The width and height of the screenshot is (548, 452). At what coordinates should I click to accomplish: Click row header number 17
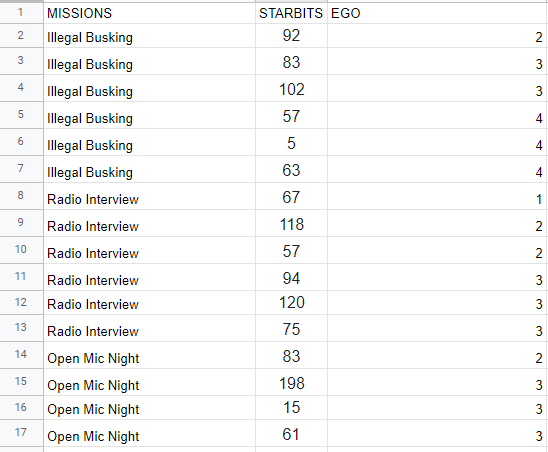21,433
